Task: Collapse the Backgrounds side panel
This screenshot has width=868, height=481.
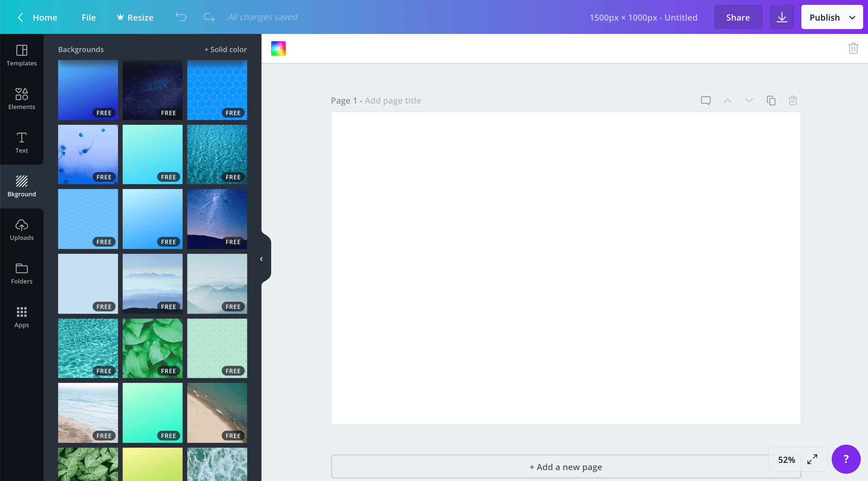Action: tap(261, 259)
